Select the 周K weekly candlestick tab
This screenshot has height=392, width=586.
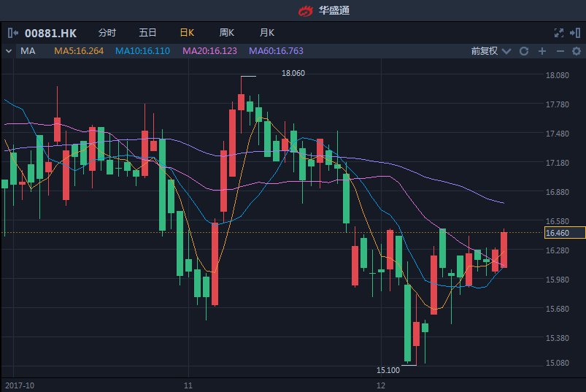click(227, 33)
